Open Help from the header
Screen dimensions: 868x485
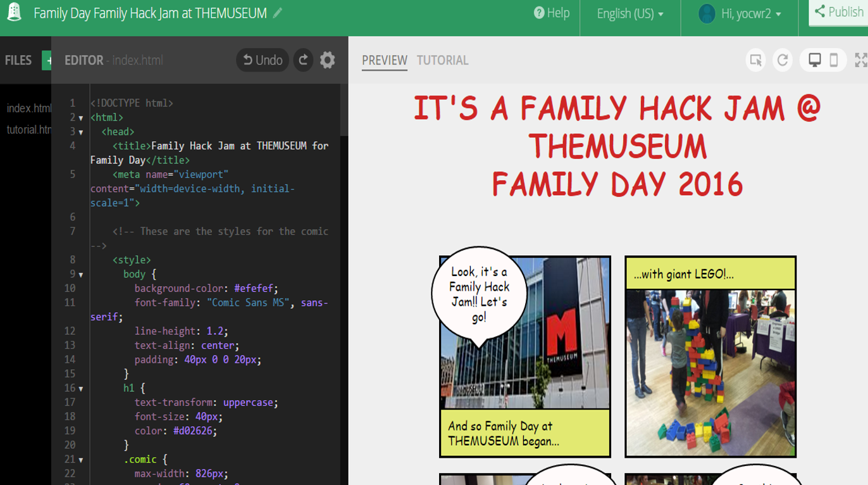[x=552, y=13]
